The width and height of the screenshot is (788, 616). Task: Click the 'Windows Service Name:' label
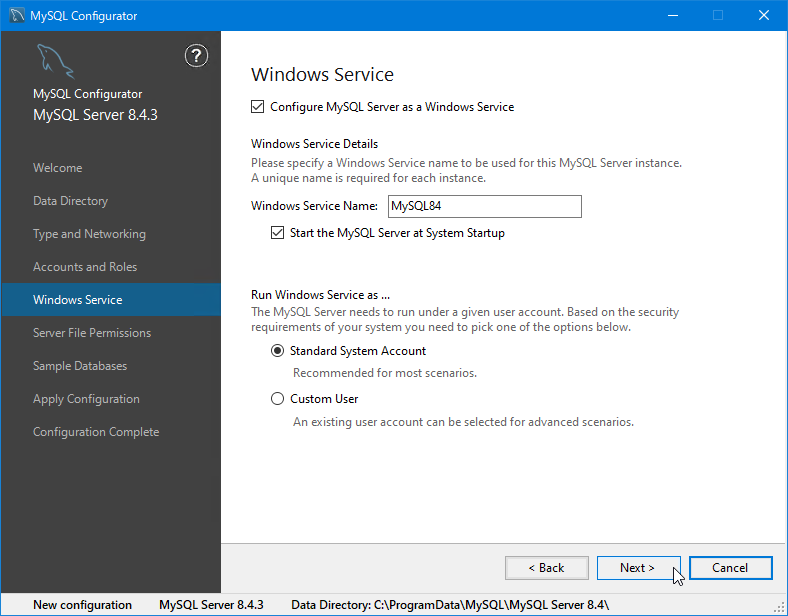click(315, 206)
